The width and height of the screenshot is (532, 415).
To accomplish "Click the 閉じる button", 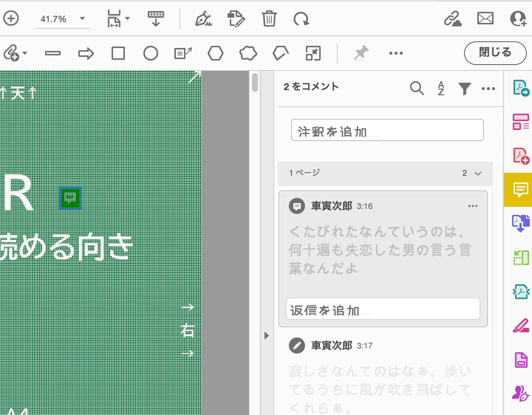I will tap(495, 53).
